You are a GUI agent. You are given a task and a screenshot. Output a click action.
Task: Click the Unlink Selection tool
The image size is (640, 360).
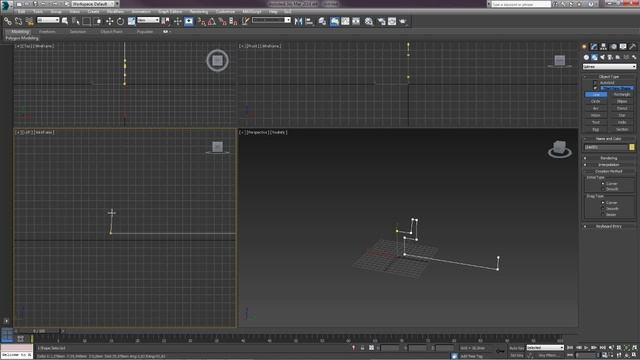tap(18, 21)
